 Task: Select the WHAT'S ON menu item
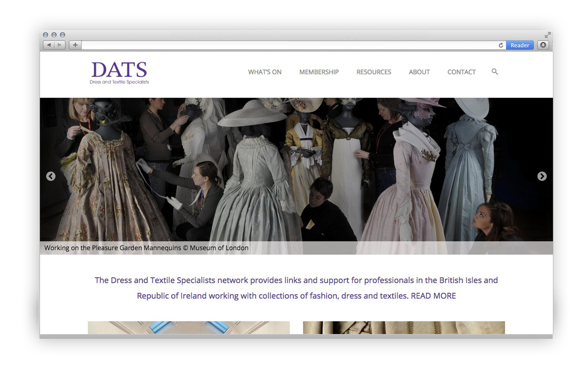coord(265,72)
